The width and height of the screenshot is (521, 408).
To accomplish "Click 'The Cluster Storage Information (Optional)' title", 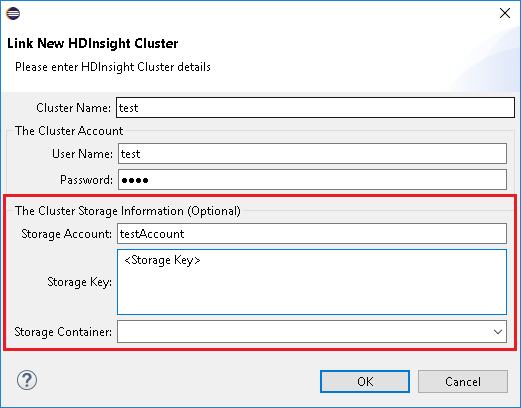I will tap(128, 211).
